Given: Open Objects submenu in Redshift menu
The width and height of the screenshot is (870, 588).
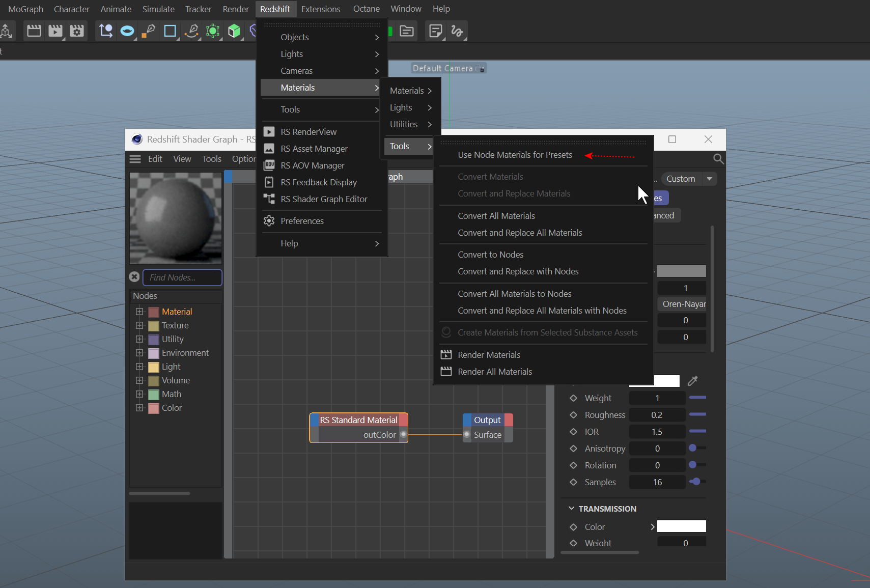Looking at the screenshot, I should click(322, 37).
